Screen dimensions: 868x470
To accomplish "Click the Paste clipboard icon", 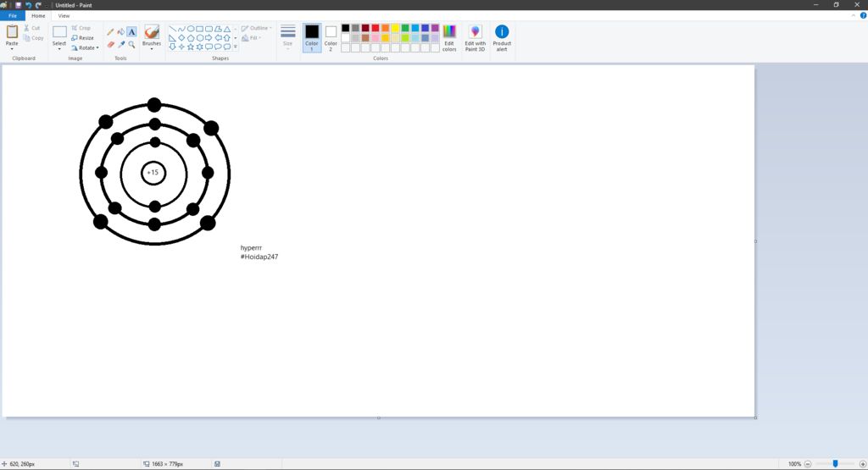I will pyautogui.click(x=12, y=31).
